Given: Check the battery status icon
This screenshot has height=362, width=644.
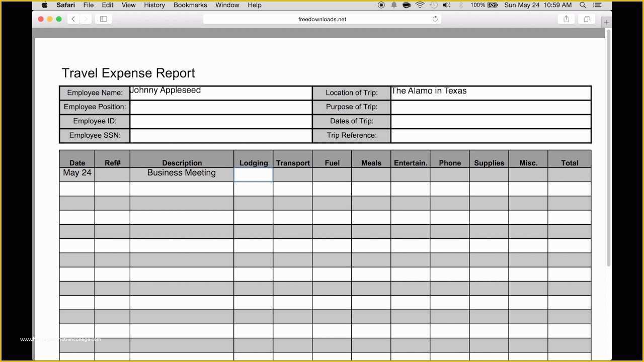Looking at the screenshot, I should tap(485, 5).
